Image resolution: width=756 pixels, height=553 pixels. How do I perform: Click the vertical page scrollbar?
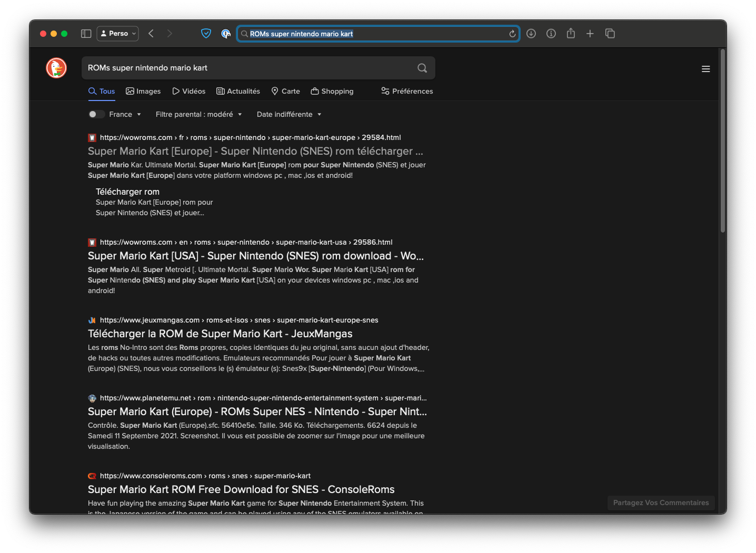tap(723, 141)
